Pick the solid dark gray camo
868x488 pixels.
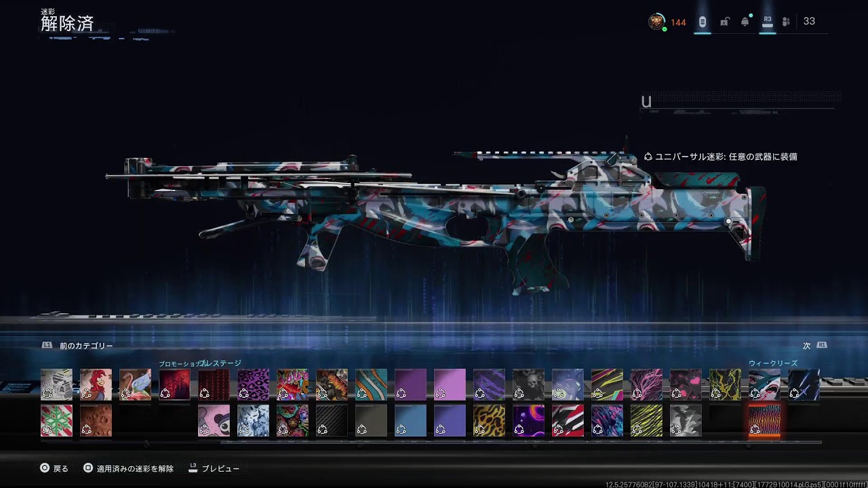click(371, 420)
